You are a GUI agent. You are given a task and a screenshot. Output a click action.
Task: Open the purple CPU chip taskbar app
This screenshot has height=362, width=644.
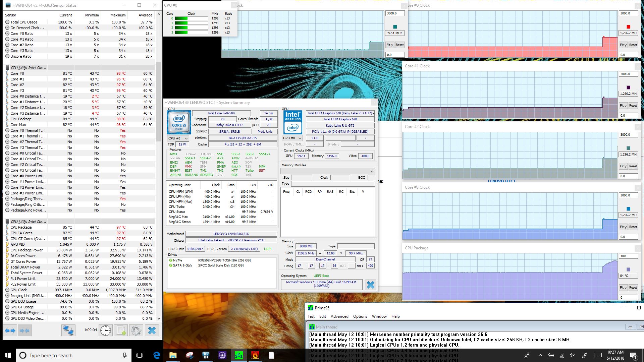click(222, 355)
